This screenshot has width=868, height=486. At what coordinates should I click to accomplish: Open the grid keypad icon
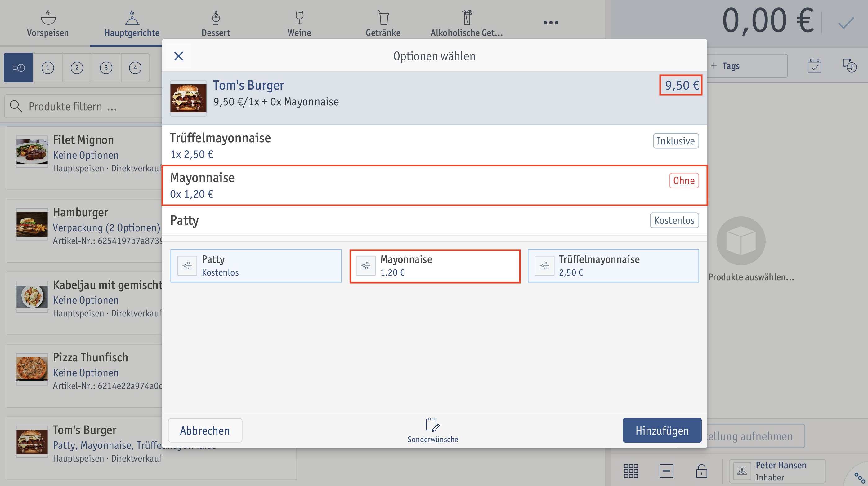(631, 471)
